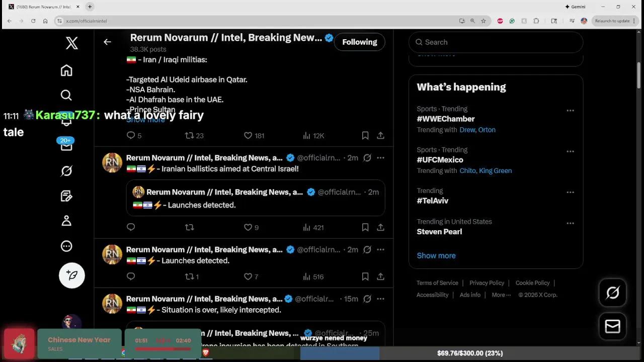Reply to Iranian ballistics aimed at Central Israel post
Image resolution: width=644 pixels, height=362 pixels.
(131, 227)
